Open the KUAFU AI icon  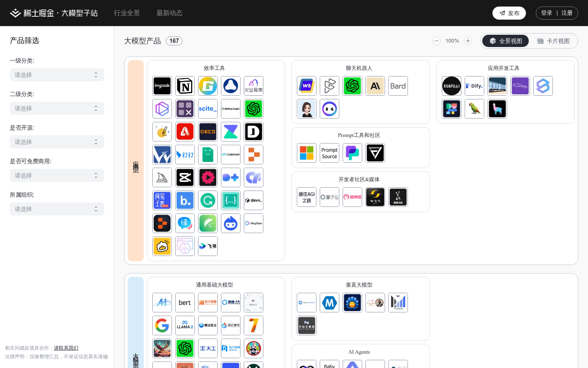[x=452, y=86]
